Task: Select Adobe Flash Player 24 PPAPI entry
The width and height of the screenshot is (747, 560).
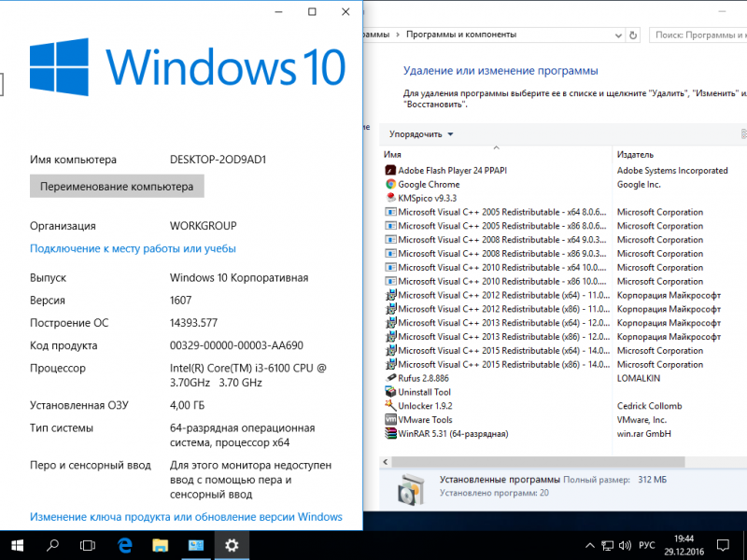Action: 453,171
